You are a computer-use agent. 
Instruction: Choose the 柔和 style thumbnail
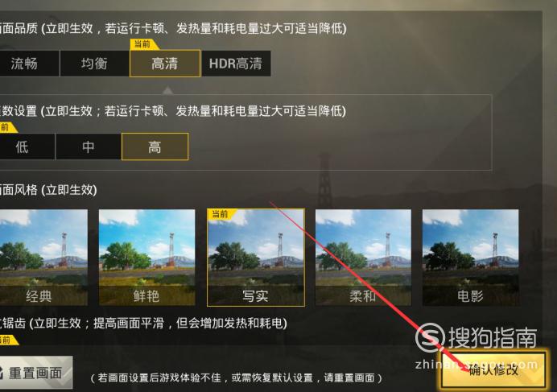coord(363,258)
